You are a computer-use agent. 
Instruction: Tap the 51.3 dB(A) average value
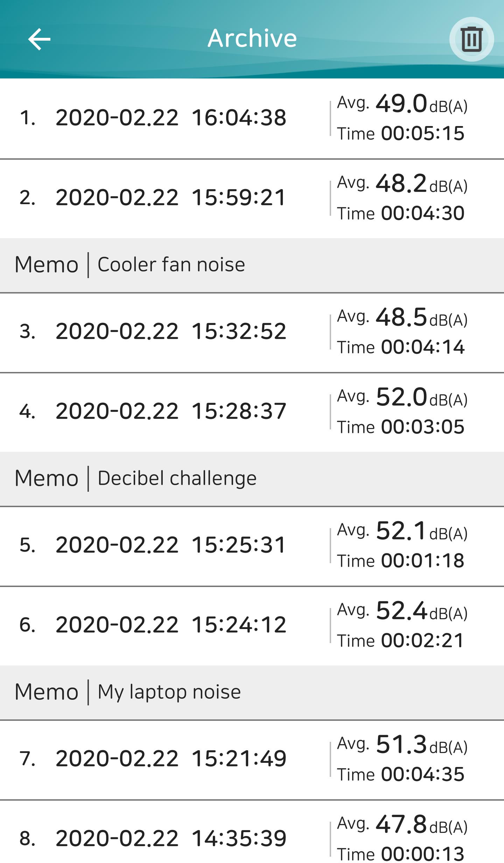[x=401, y=745]
